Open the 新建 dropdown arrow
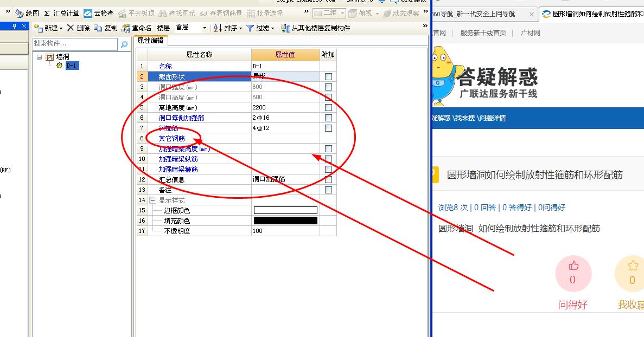Viewport: 644px width, 337px height. point(61,28)
